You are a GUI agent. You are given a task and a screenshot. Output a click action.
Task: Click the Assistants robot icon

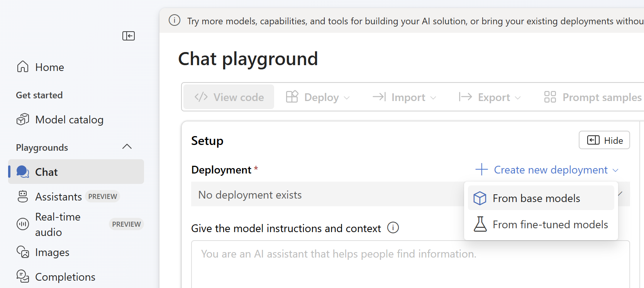pyautogui.click(x=23, y=197)
